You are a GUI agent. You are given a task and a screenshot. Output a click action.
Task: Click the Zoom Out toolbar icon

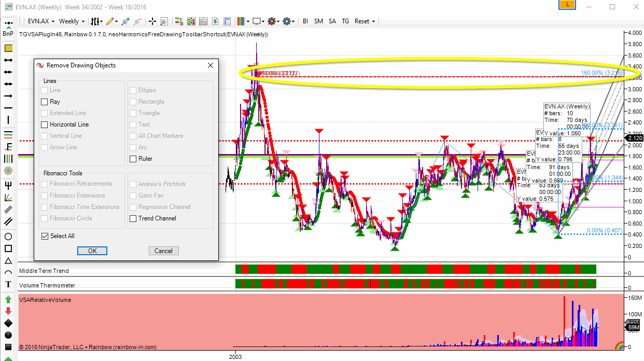[x=137, y=21]
